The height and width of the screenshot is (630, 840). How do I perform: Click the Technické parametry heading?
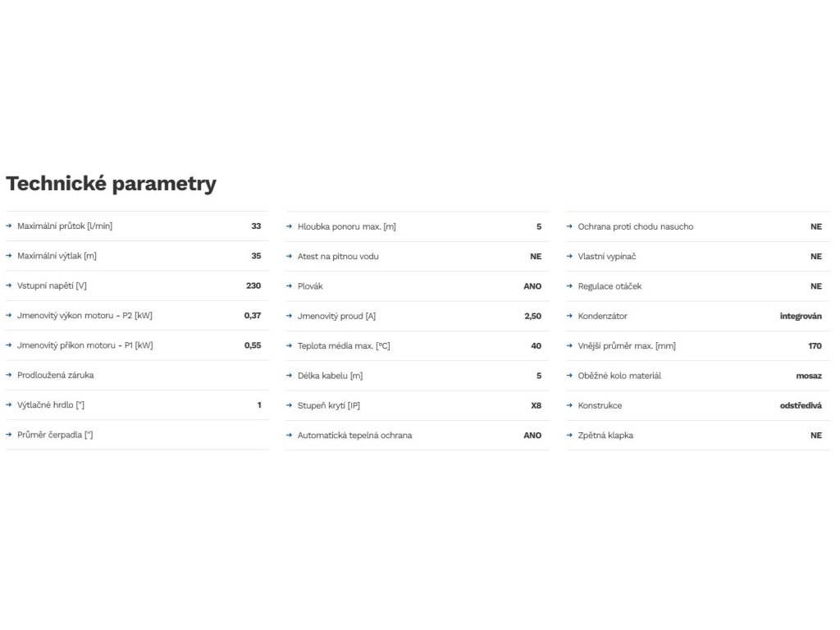pos(112,184)
